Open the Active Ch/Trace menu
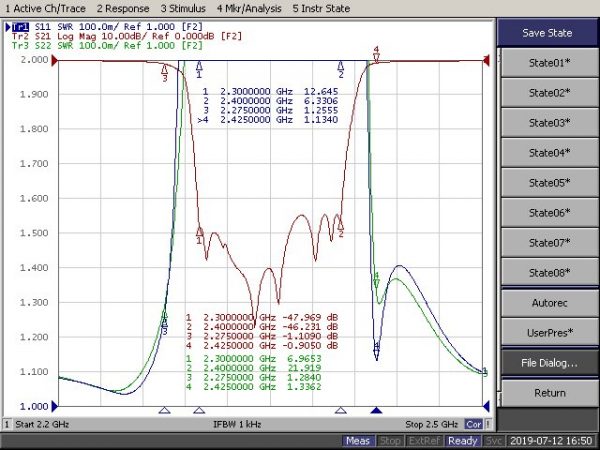 pyautogui.click(x=43, y=8)
